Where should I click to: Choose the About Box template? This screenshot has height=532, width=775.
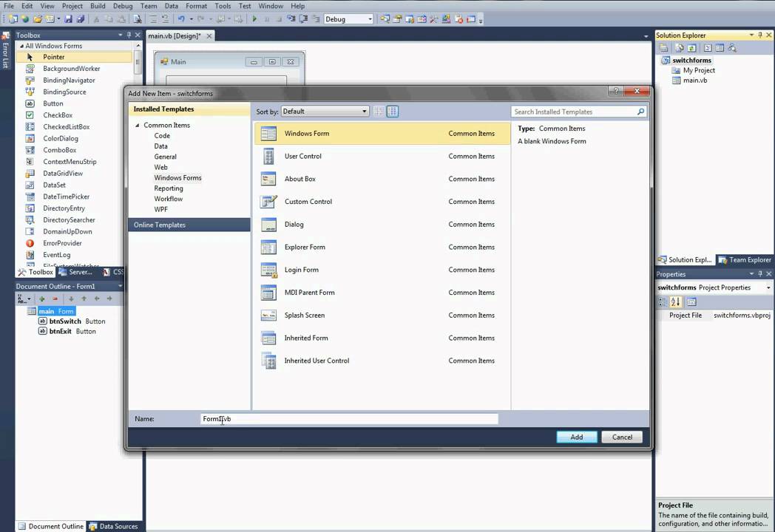pos(382,179)
